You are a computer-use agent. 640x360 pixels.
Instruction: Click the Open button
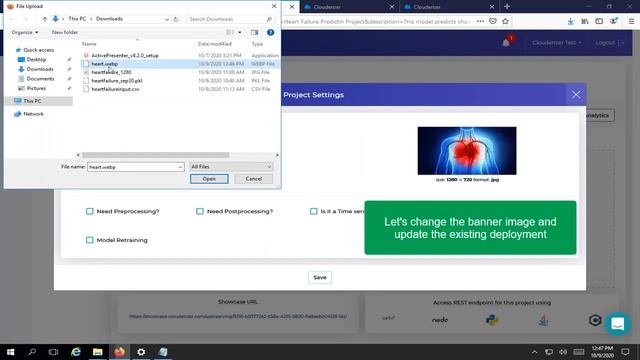209,179
